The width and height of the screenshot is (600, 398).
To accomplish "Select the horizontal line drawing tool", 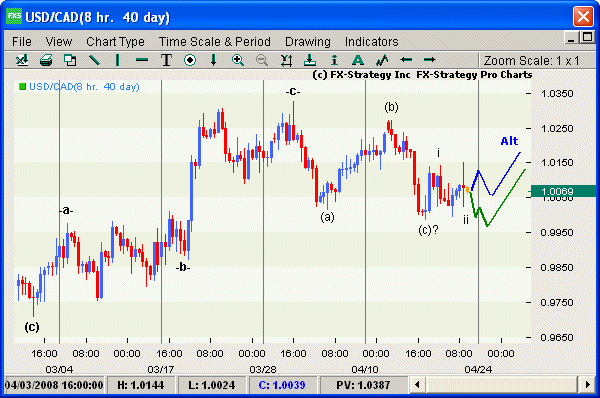I will pyautogui.click(x=142, y=60).
